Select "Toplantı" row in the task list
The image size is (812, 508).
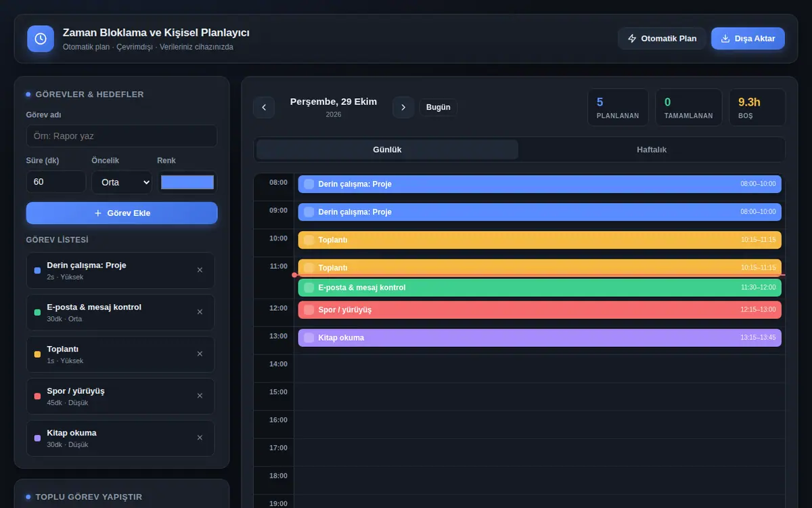pos(120,354)
